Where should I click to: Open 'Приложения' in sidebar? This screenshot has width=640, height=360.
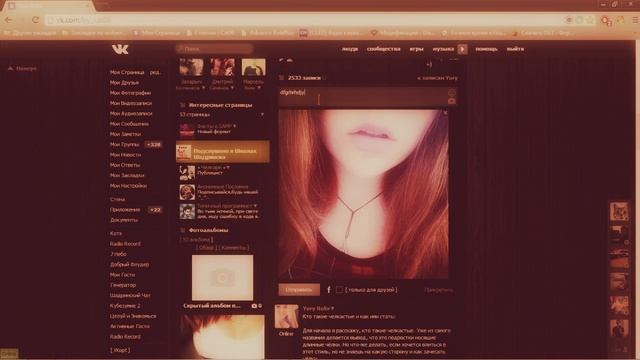pos(125,210)
